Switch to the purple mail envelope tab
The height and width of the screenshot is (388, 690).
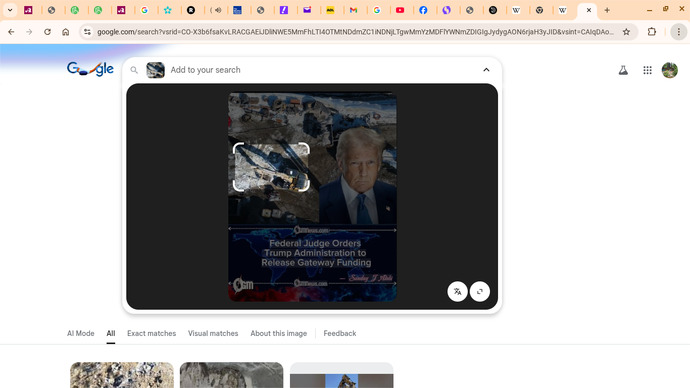[307, 10]
